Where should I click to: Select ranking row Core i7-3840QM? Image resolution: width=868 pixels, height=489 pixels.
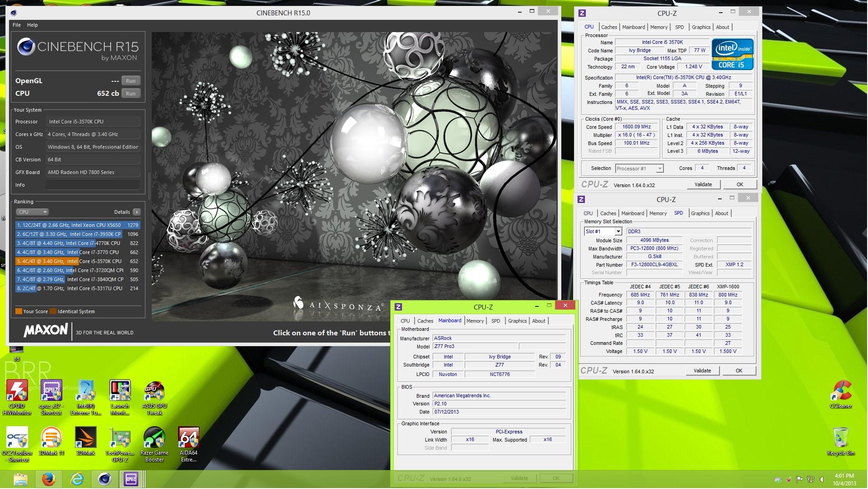(78, 279)
